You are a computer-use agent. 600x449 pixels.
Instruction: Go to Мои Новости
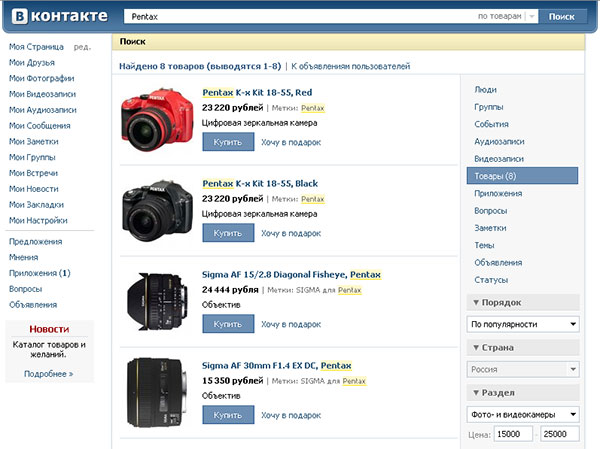[x=34, y=189]
